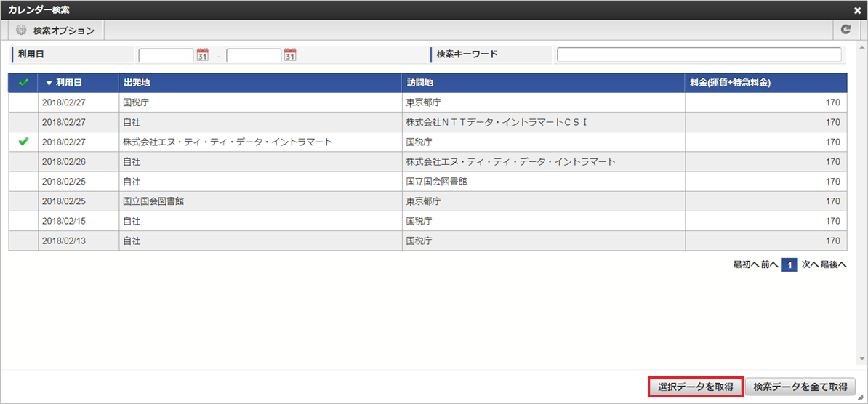The image size is (868, 404).
Task: Select checkbox for 2018/02/15 row
Action: [23, 221]
